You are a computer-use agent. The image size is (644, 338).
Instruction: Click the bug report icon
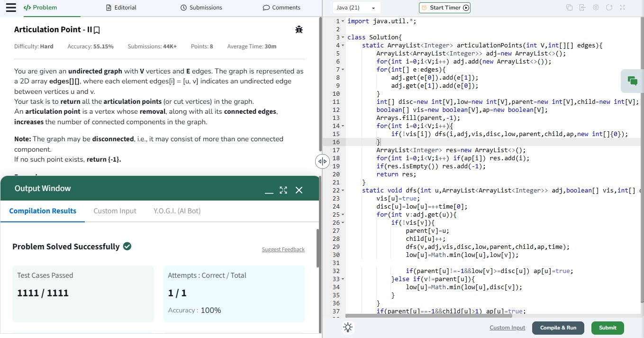[299, 30]
